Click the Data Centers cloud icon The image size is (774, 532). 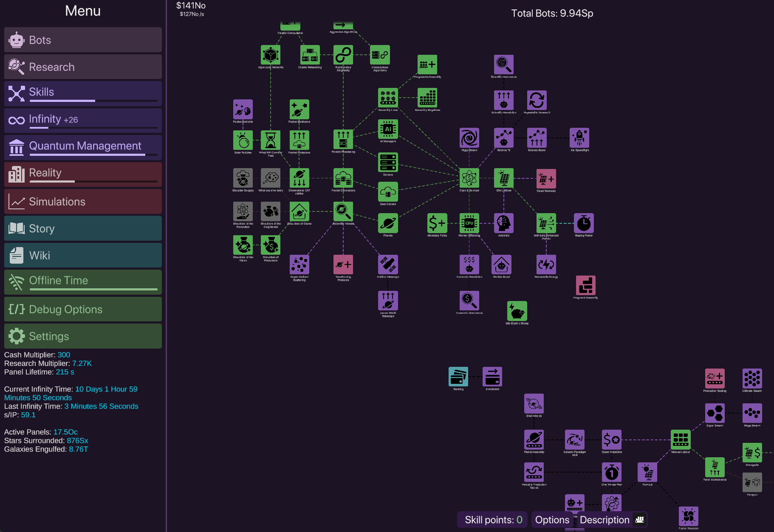[x=388, y=192]
